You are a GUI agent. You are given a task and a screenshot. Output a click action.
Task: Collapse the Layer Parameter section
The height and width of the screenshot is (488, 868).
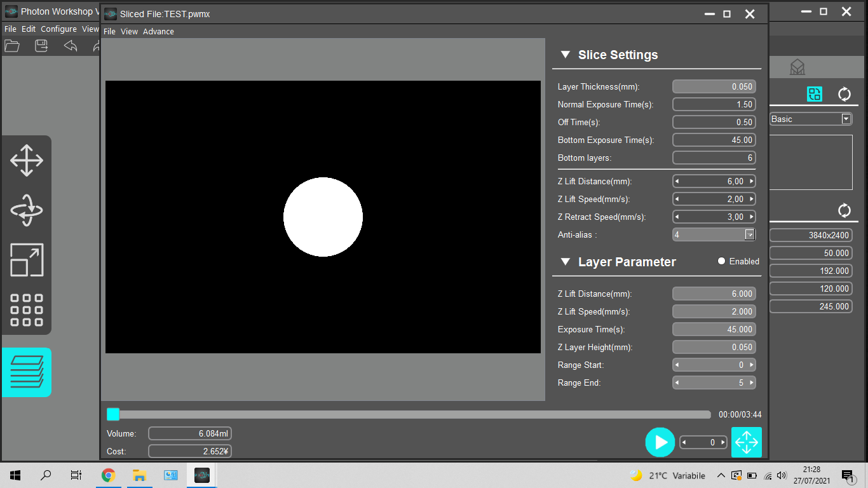click(x=565, y=262)
